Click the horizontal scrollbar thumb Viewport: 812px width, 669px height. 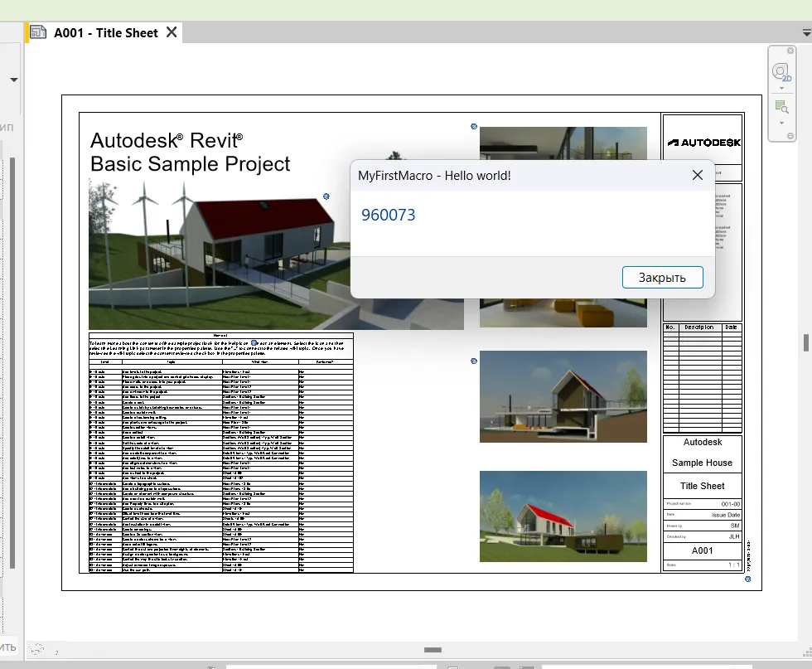pos(433,650)
